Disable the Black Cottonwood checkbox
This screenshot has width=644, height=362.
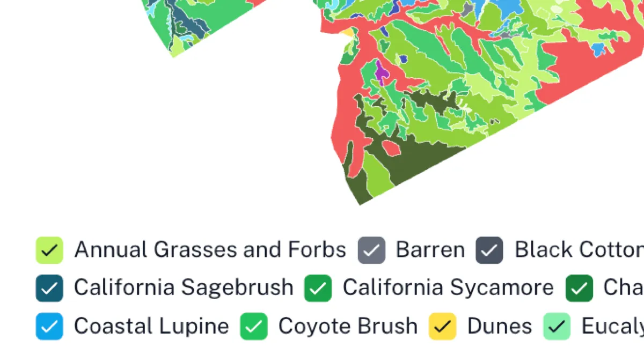(x=489, y=250)
